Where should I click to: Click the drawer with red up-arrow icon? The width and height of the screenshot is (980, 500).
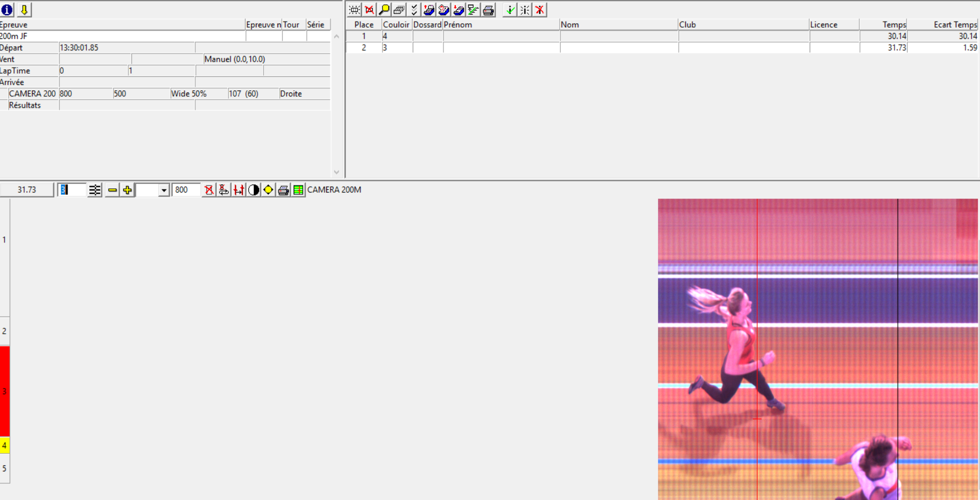429,10
